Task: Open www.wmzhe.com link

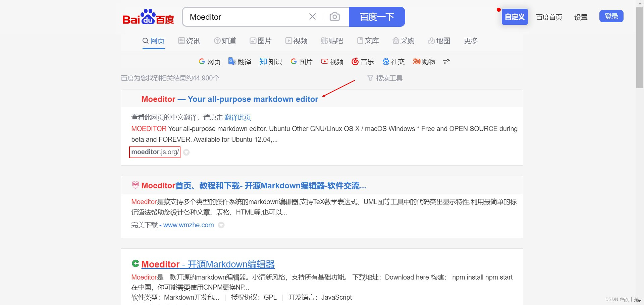Action: click(189, 225)
